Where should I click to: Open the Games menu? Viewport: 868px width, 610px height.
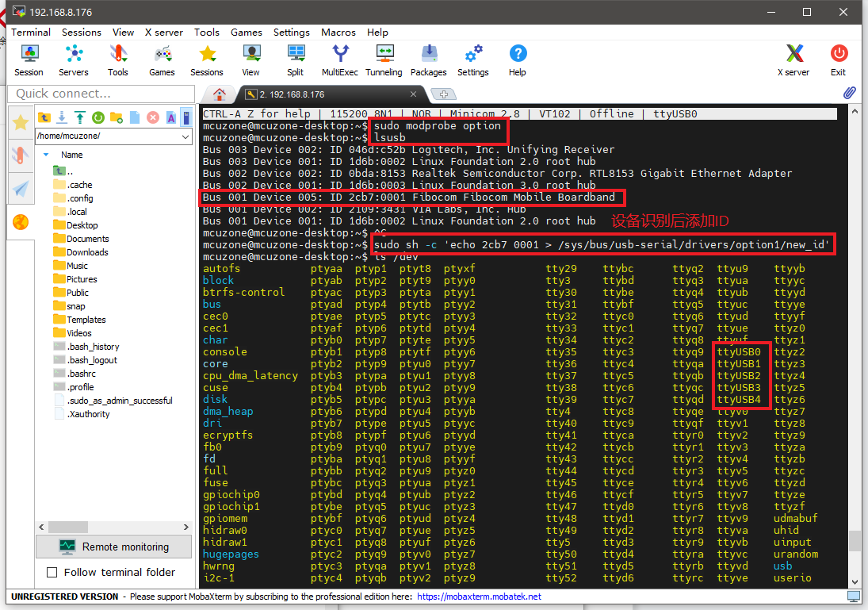[x=247, y=33]
